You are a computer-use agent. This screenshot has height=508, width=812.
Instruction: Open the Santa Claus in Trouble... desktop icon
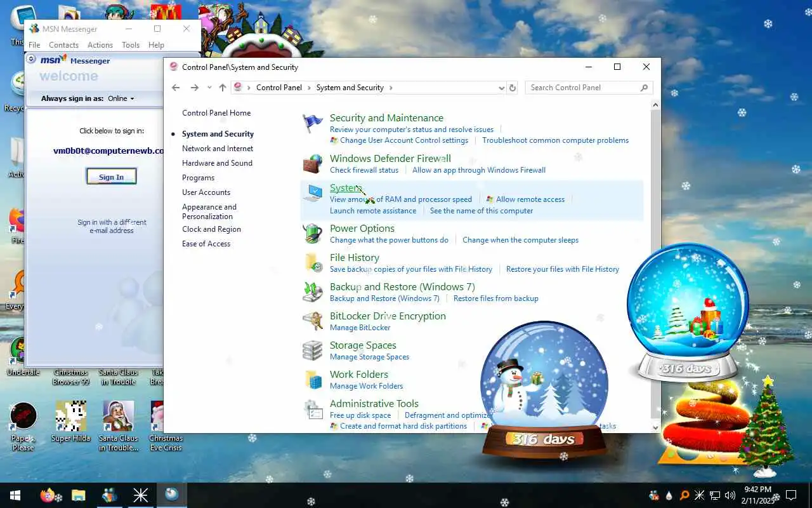tap(118, 425)
